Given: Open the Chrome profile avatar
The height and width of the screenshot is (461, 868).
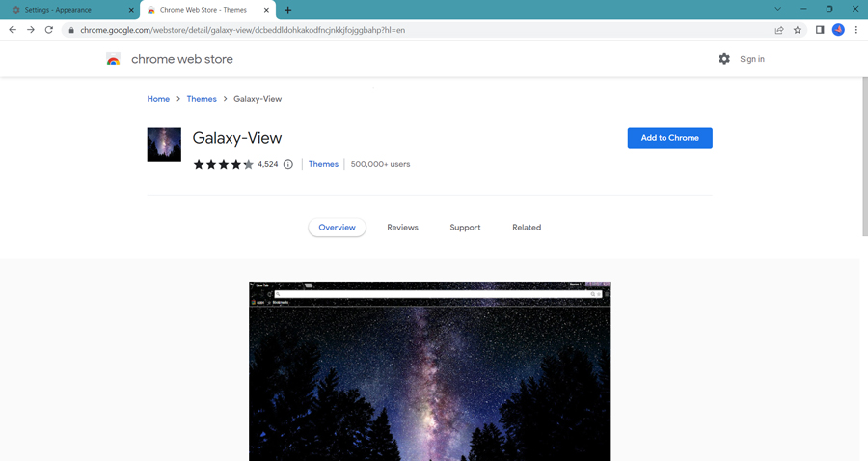Looking at the screenshot, I should tap(838, 30).
